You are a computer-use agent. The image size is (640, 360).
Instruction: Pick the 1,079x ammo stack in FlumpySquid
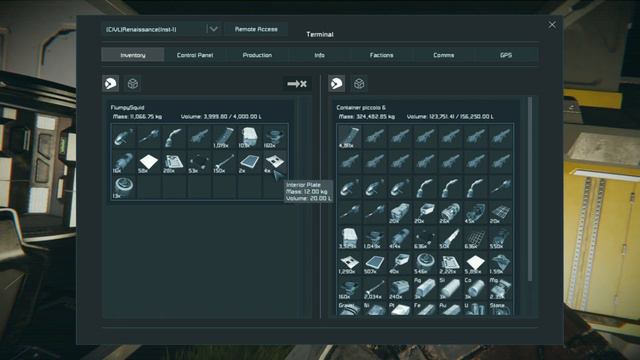click(x=225, y=137)
